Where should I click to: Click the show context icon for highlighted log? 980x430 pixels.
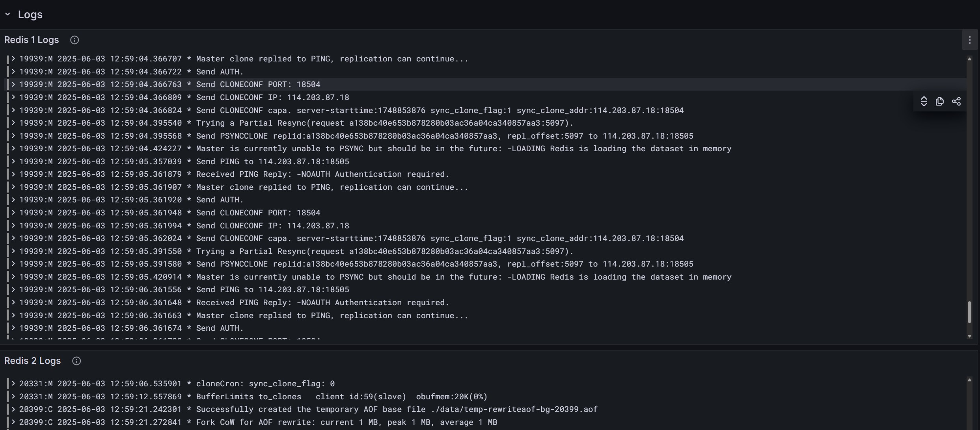pyautogui.click(x=924, y=102)
